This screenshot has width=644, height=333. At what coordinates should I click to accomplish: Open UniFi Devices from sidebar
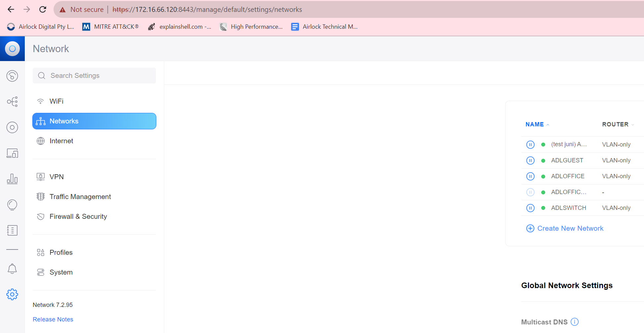(x=12, y=127)
